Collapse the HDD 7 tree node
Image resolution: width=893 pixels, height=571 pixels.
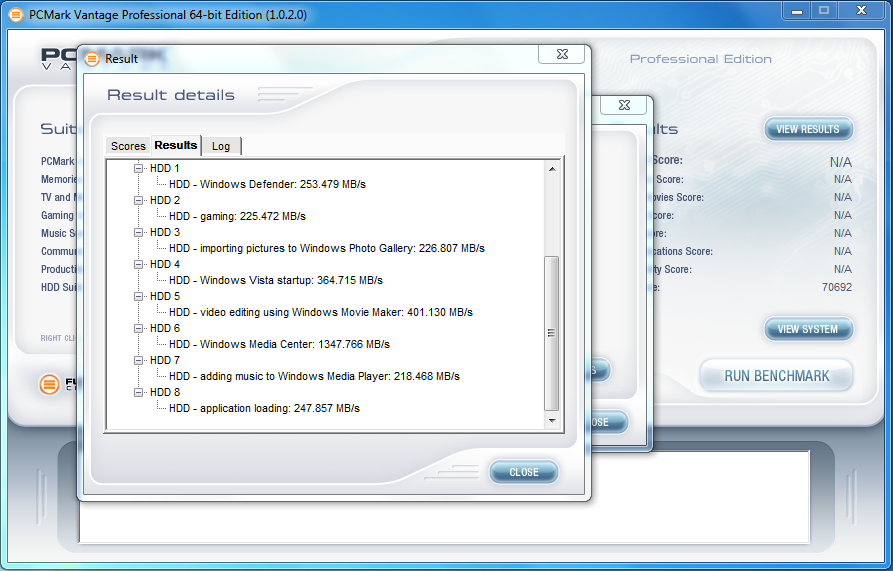pyautogui.click(x=138, y=360)
